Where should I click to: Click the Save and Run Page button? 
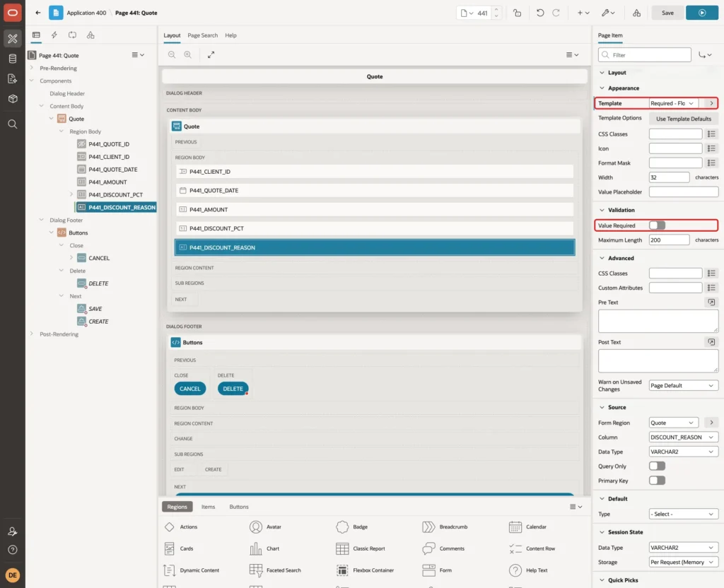[702, 13]
